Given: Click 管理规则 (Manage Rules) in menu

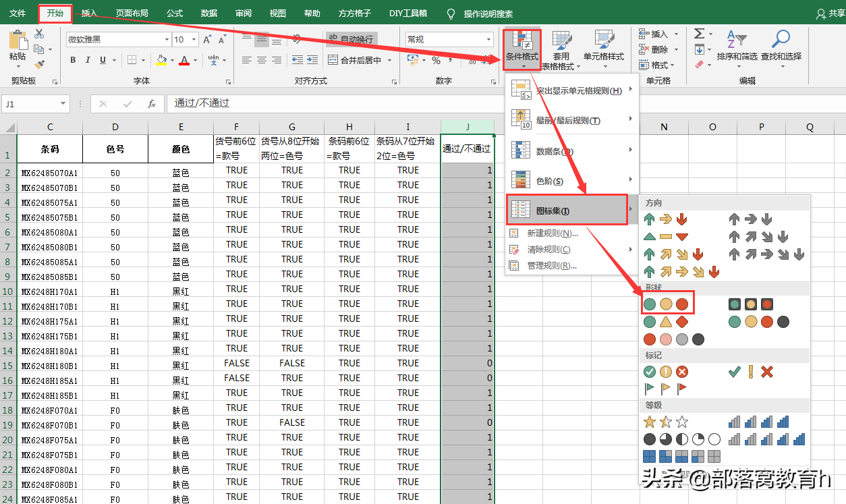Looking at the screenshot, I should (551, 266).
